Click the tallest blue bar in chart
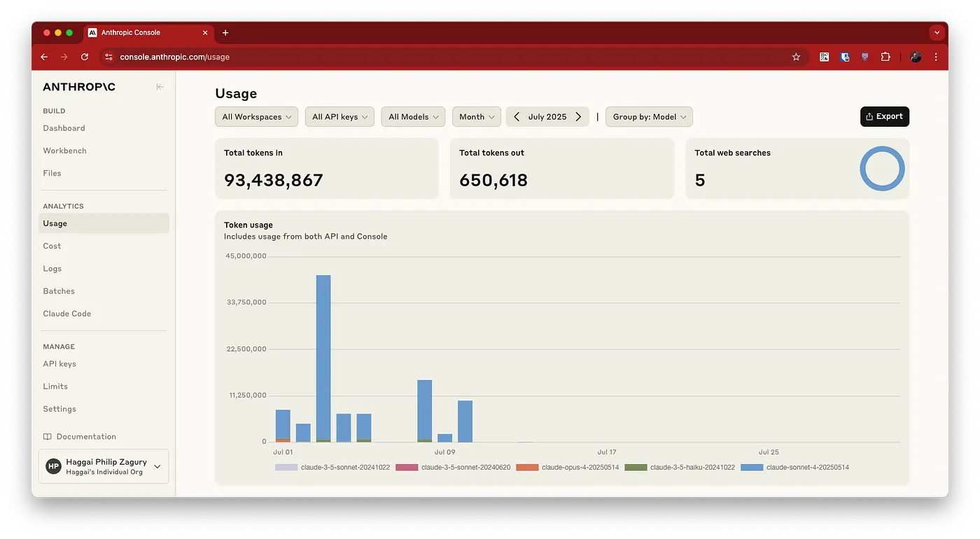Viewport: 980px width, 539px height. pyautogui.click(x=323, y=358)
